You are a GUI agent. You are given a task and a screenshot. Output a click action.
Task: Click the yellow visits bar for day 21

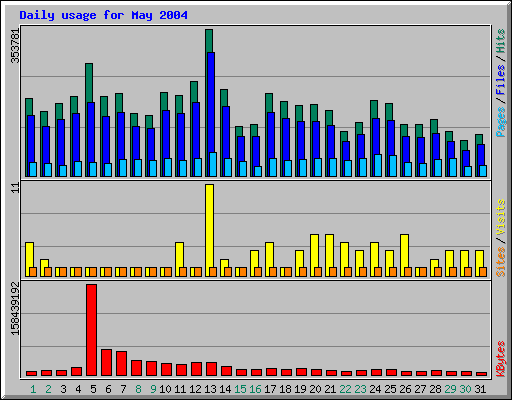pyautogui.click(x=329, y=251)
